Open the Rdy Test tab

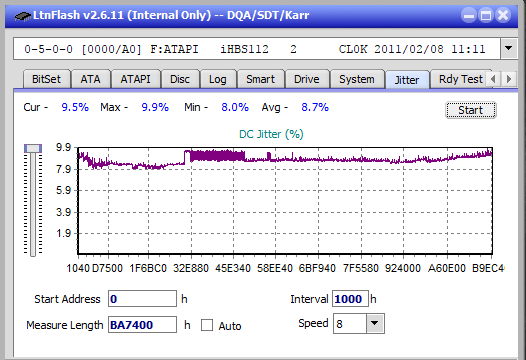tap(461, 79)
